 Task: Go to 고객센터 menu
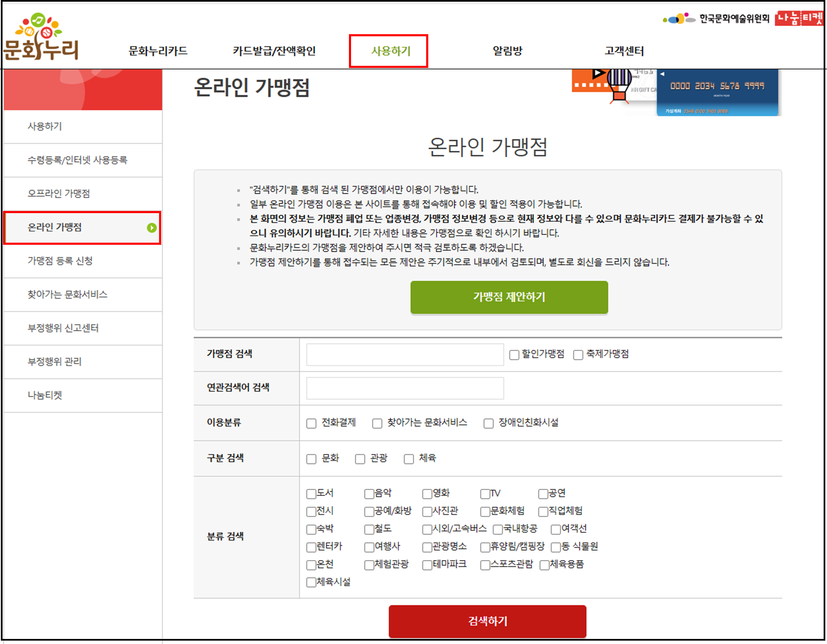coord(624,51)
